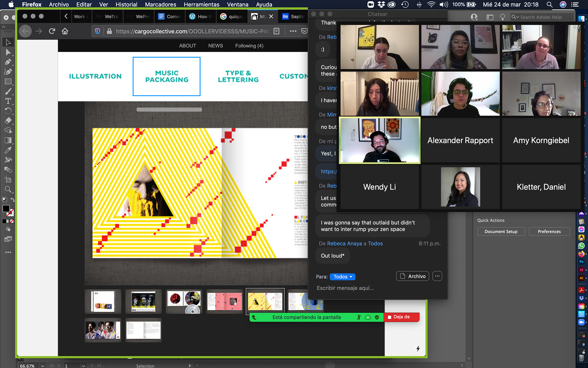
Task: Open the ABOUT page link
Action: point(187,46)
